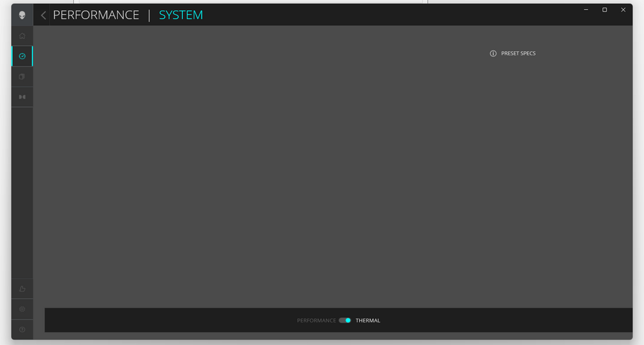Open the game Library sidebar icon
The image size is (644, 345).
click(x=22, y=77)
